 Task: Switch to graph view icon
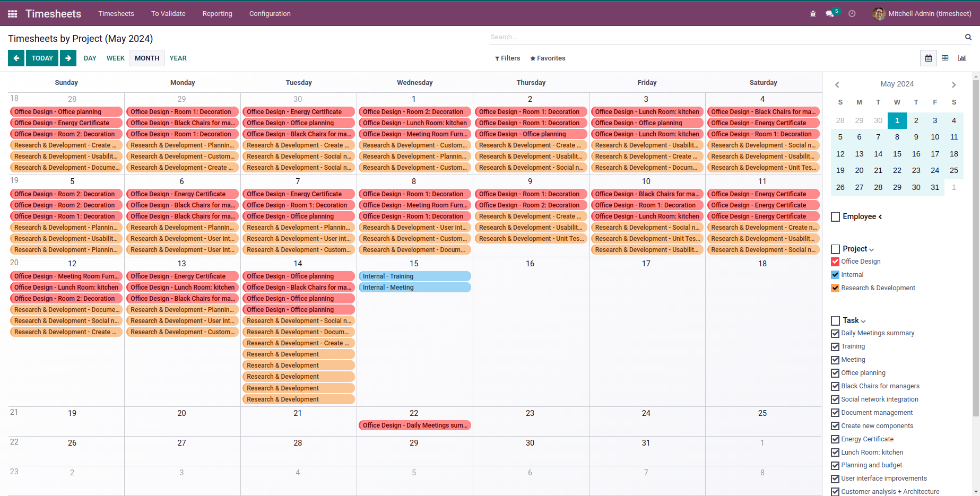click(x=962, y=58)
